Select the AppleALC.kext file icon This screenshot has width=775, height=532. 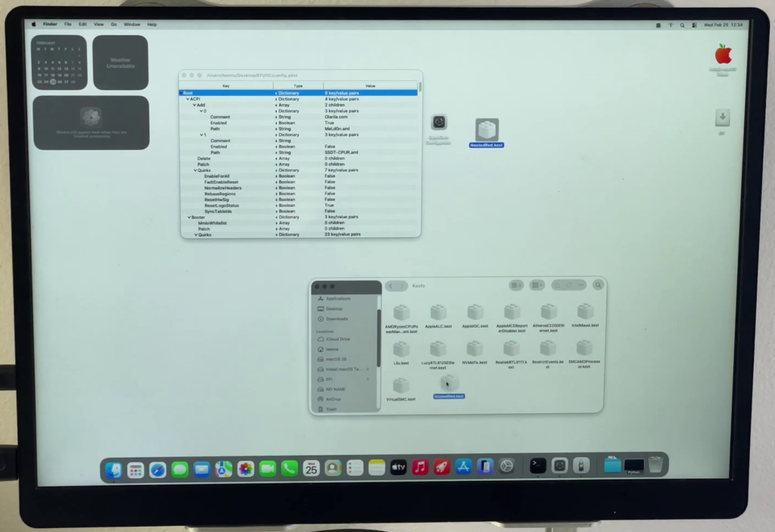(x=438, y=313)
